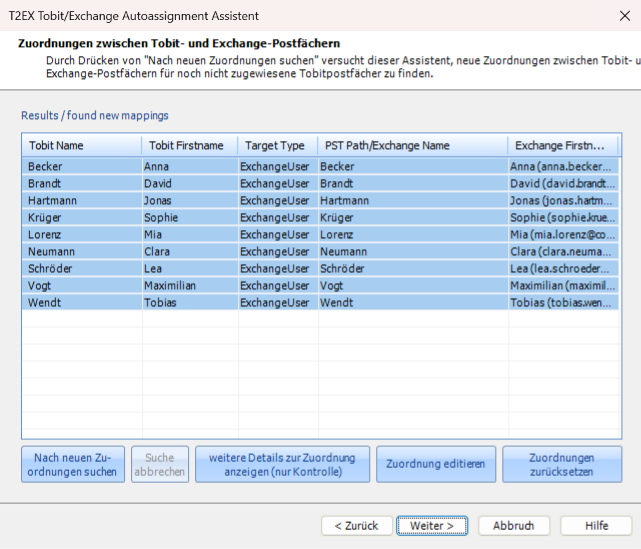The width and height of the screenshot is (641, 549).
Task: Click firstname cell 'Mia'
Action: point(190,235)
